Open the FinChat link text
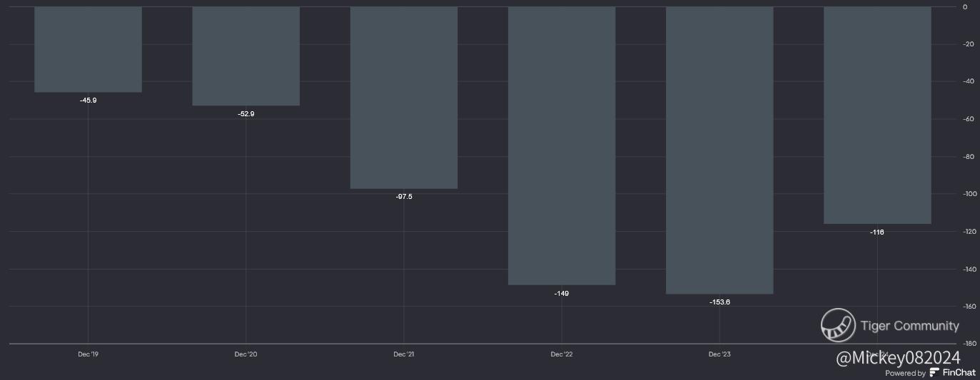 pos(959,373)
